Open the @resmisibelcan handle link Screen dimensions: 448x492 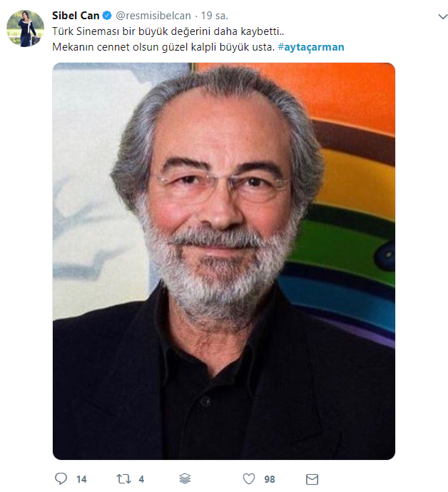(153, 16)
